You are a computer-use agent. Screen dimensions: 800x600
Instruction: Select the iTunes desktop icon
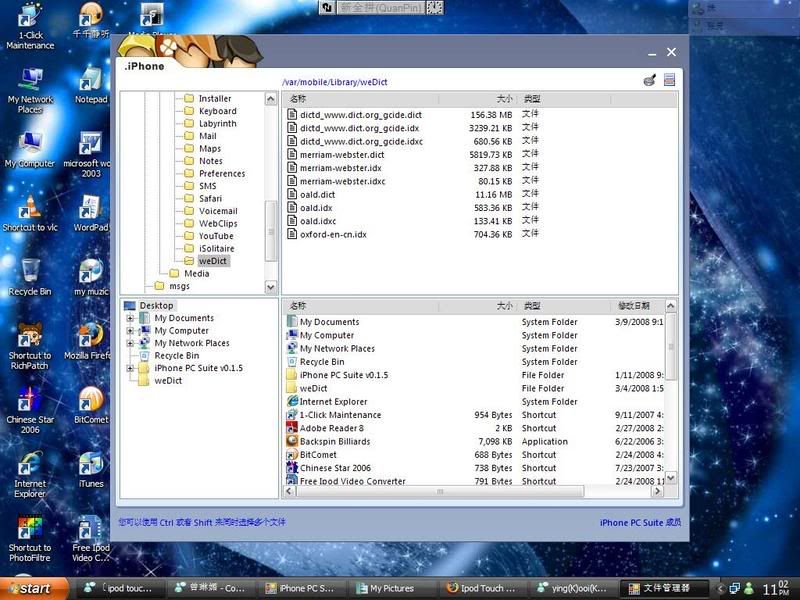coord(91,469)
